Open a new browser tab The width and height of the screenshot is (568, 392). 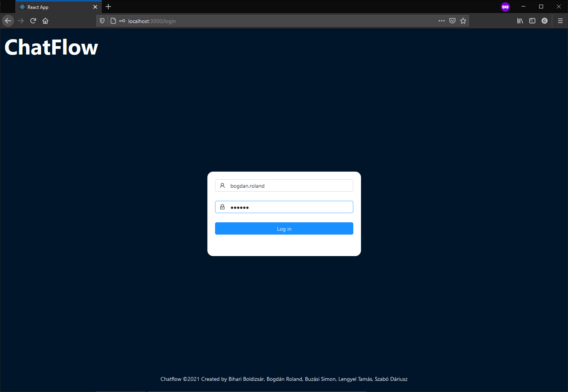click(108, 7)
